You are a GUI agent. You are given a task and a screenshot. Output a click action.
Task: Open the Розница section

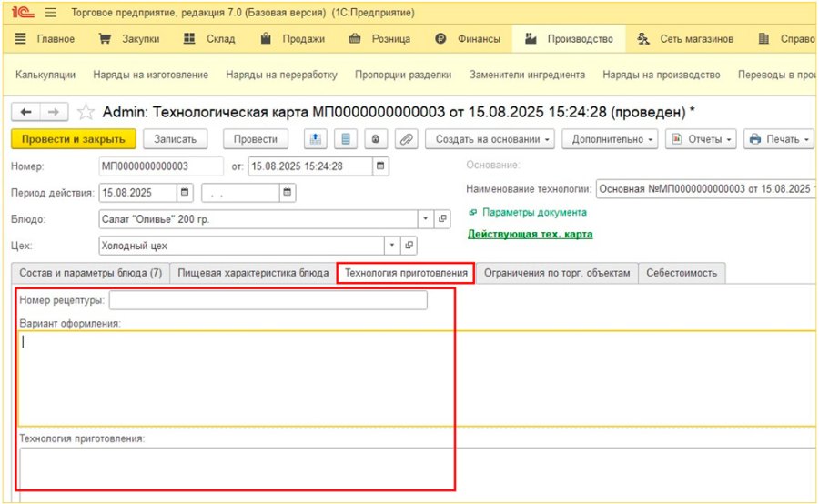379,39
